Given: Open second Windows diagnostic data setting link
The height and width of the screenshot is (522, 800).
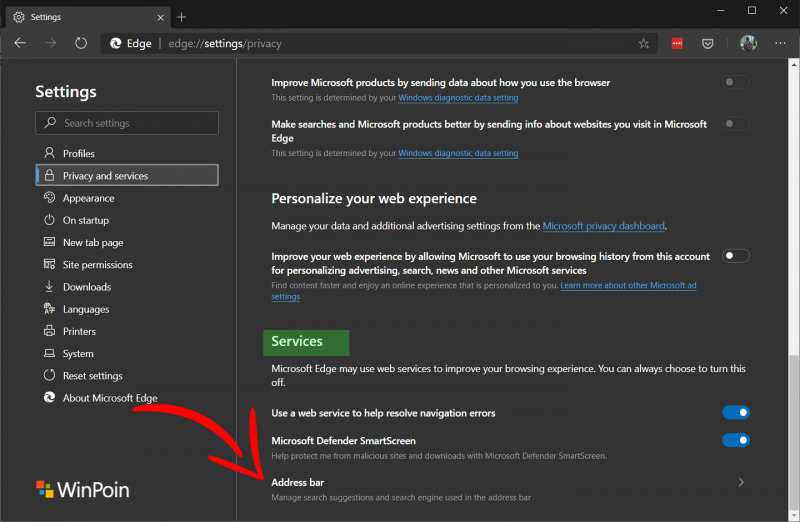Looking at the screenshot, I should coord(458,153).
